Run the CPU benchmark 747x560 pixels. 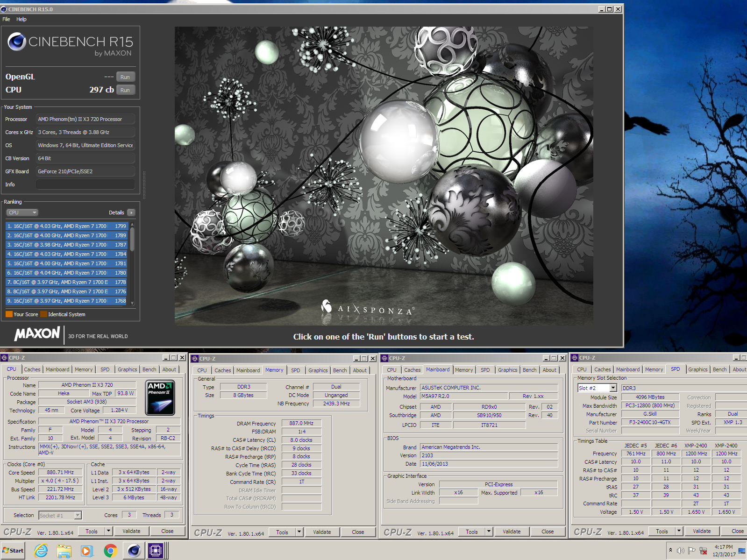tap(125, 90)
